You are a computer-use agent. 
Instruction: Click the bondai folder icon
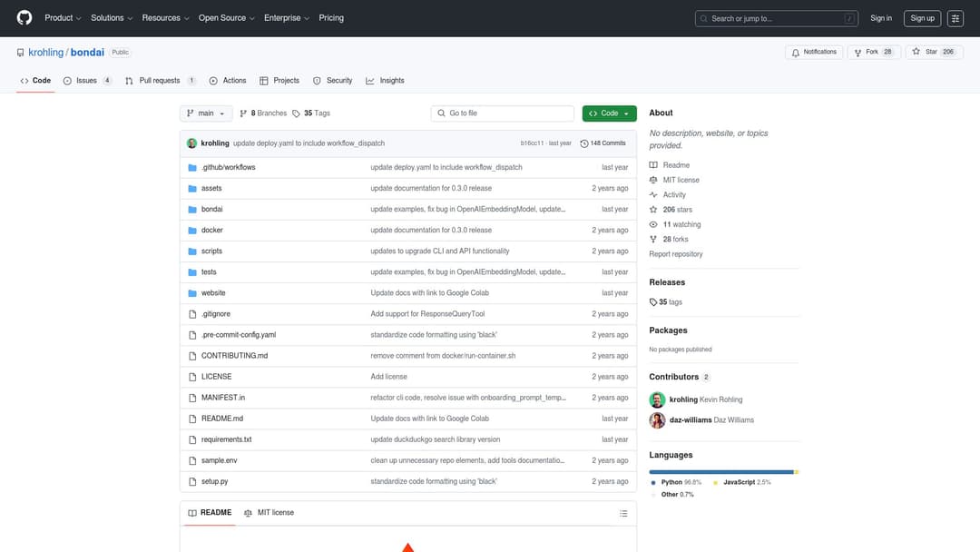tap(192, 210)
